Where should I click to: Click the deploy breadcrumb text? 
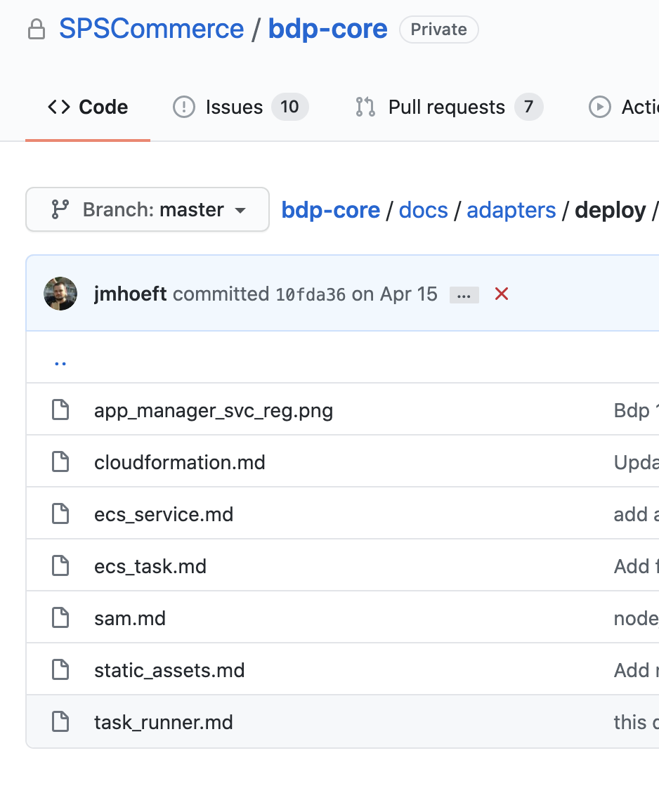[611, 211]
